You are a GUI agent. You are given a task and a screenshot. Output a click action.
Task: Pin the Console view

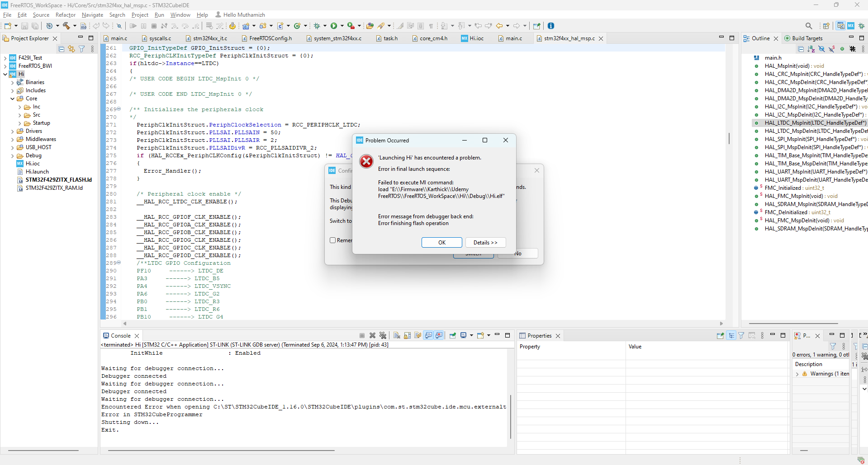(453, 335)
